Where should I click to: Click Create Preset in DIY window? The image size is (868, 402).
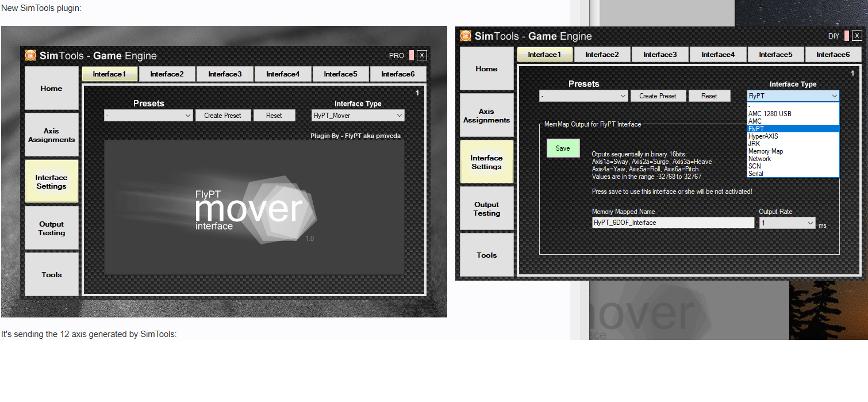[x=658, y=96]
